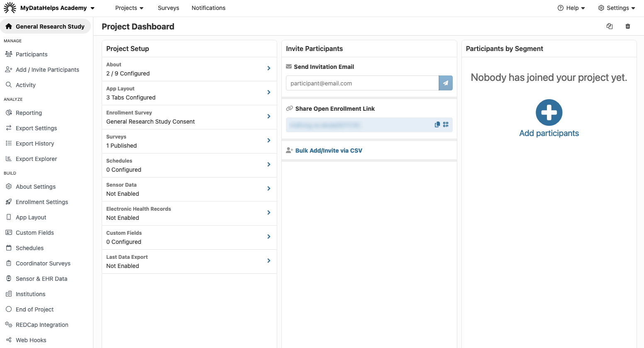Expand the About setup row

pyautogui.click(x=268, y=68)
